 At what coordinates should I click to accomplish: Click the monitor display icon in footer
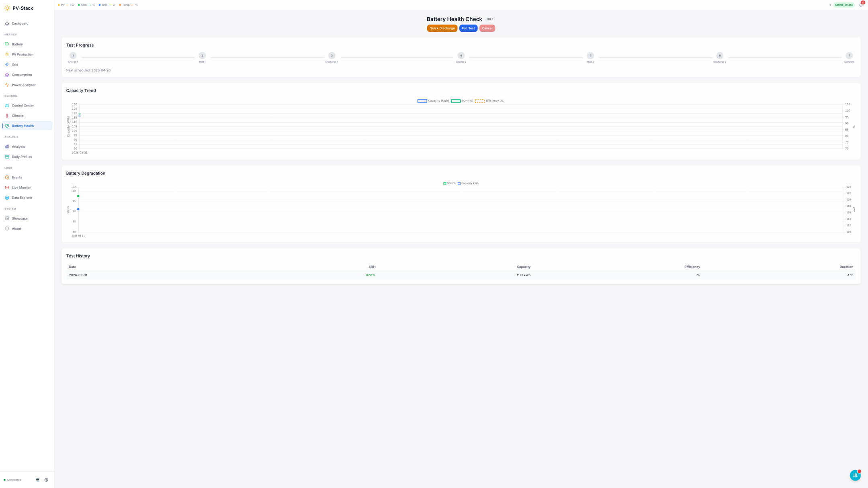point(38,480)
